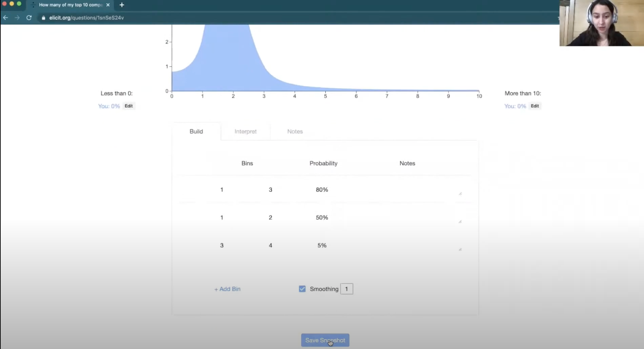The height and width of the screenshot is (349, 644).
Task: Edit the 'Less than 0' probability
Action: pos(129,106)
